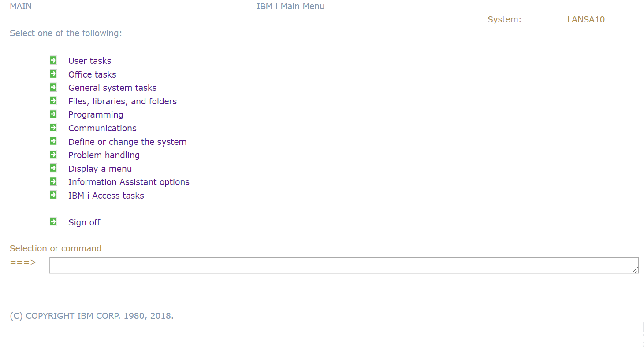Open the IBM i Access tasks link

click(x=106, y=196)
